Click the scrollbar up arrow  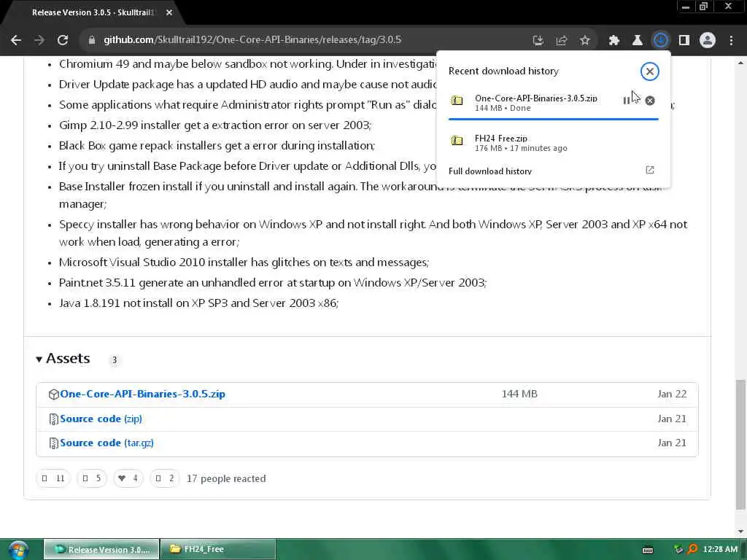pyautogui.click(x=740, y=63)
